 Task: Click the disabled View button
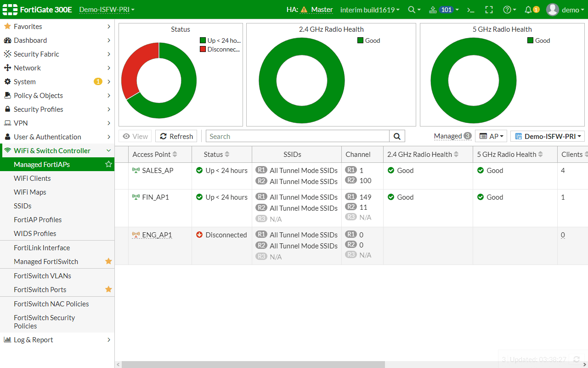(135, 136)
